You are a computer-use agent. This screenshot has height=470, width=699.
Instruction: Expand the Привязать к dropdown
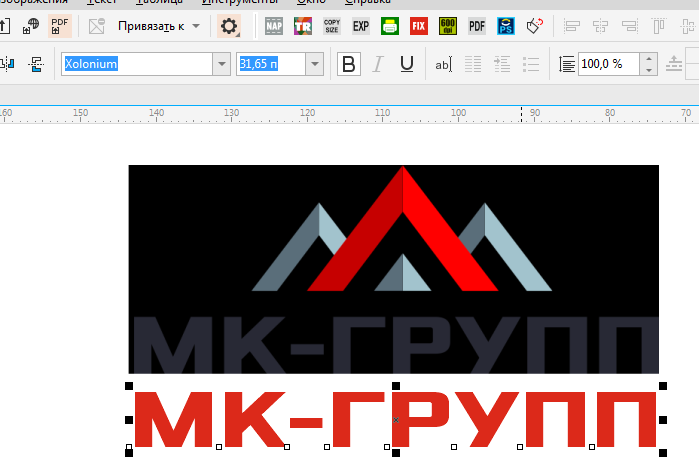coord(196,26)
